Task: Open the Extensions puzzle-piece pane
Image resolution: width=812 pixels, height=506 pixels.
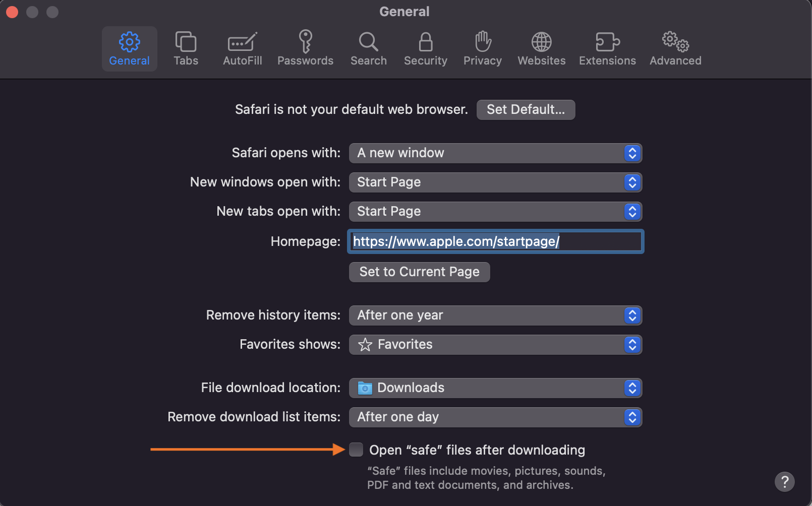Action: click(607, 49)
